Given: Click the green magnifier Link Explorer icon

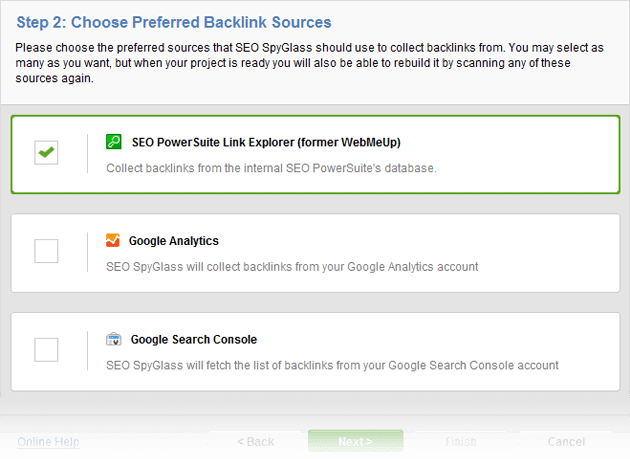Looking at the screenshot, I should tap(113, 142).
